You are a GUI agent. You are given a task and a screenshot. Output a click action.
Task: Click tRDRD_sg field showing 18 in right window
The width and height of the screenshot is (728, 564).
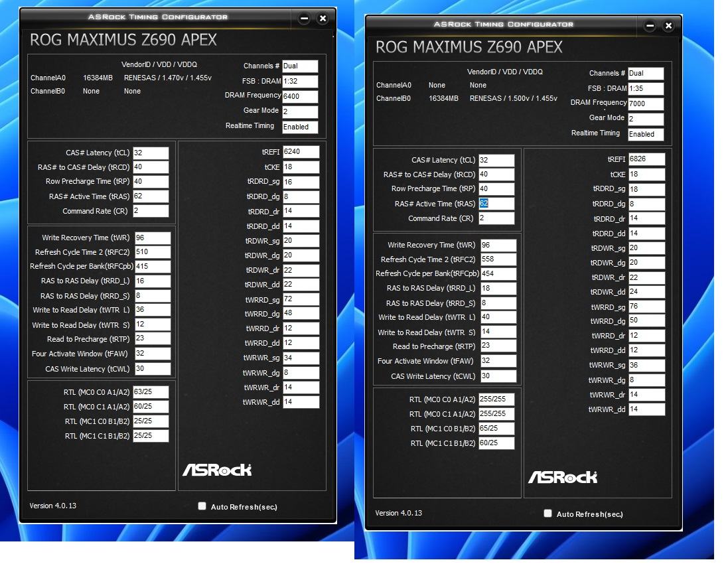(647, 189)
